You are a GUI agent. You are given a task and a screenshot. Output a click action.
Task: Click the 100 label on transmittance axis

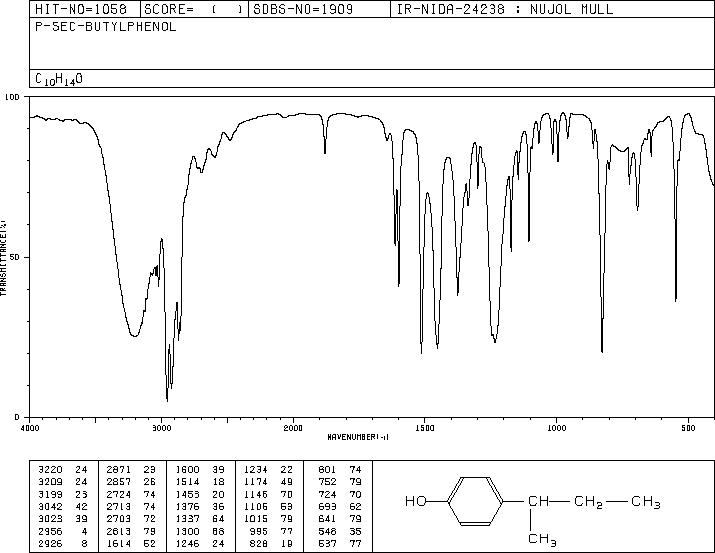(x=12, y=97)
